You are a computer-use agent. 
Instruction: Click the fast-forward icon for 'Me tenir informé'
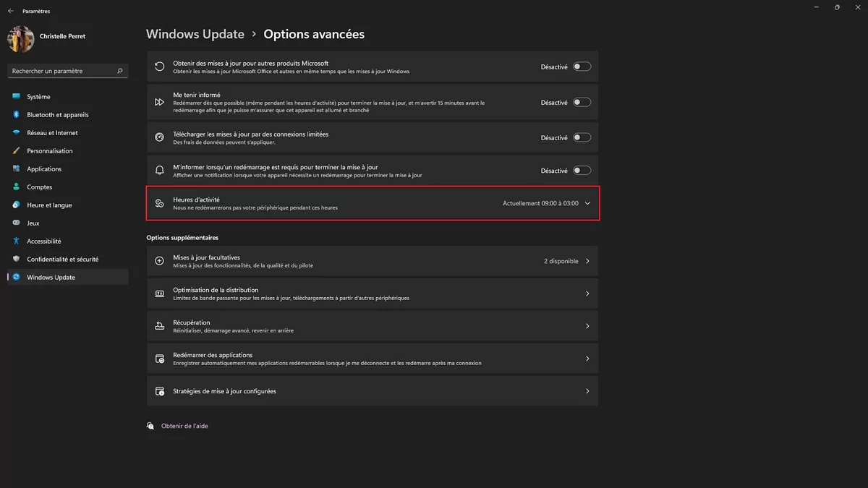point(159,103)
